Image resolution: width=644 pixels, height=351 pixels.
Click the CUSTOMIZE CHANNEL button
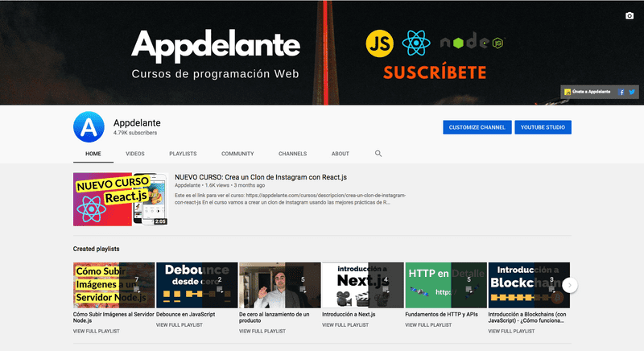477,127
